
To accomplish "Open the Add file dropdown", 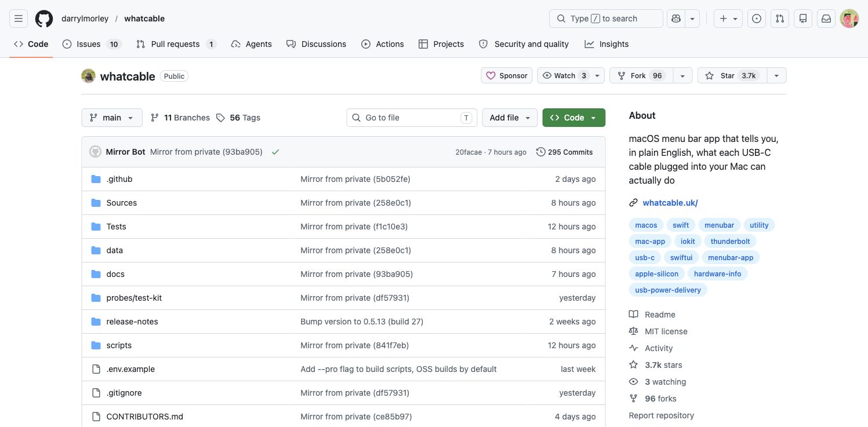I will [510, 118].
